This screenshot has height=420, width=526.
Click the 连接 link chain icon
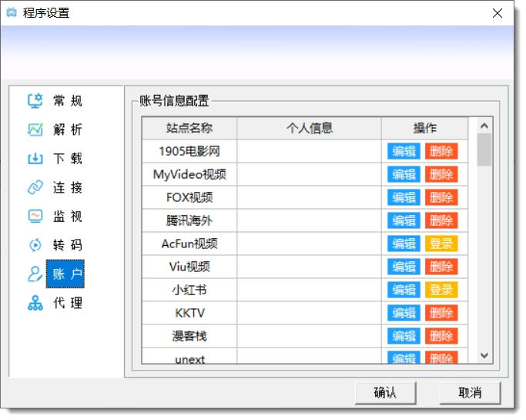(x=35, y=187)
